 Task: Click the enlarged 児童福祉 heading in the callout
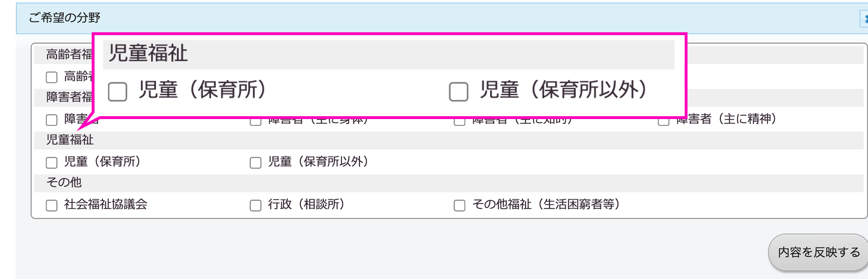[x=148, y=53]
